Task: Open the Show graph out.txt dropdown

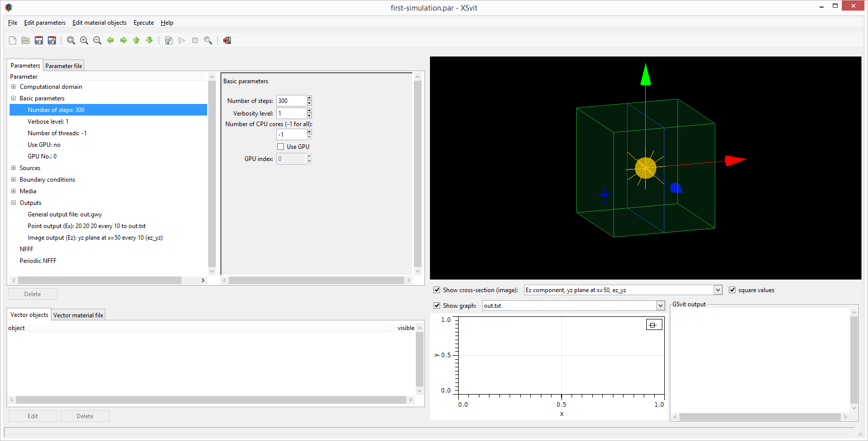Action: pyautogui.click(x=660, y=306)
